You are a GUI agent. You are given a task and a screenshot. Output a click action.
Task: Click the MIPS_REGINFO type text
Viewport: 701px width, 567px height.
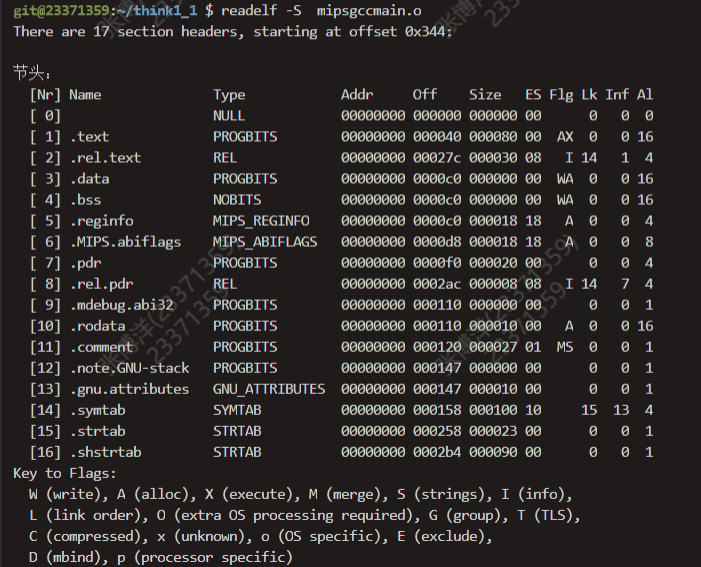pos(261,220)
